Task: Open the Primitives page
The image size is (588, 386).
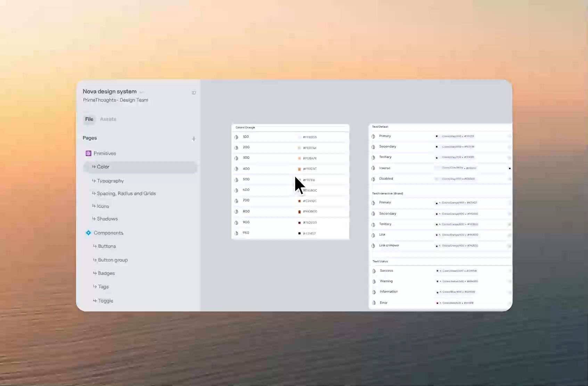Action: (105, 153)
